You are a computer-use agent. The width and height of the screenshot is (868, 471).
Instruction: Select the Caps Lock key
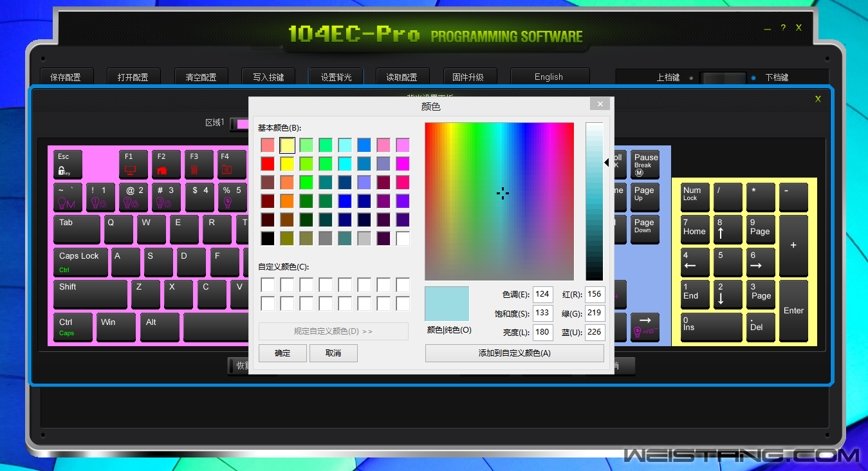tap(81, 263)
